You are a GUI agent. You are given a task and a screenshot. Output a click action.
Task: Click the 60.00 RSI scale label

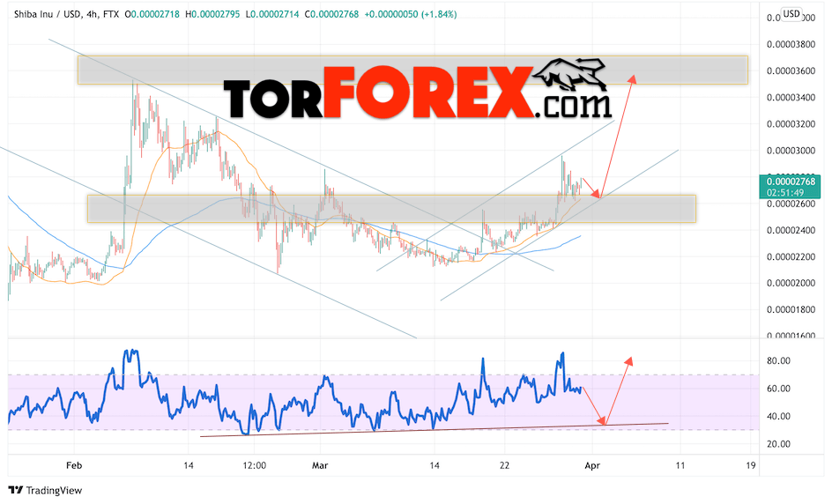click(x=778, y=389)
